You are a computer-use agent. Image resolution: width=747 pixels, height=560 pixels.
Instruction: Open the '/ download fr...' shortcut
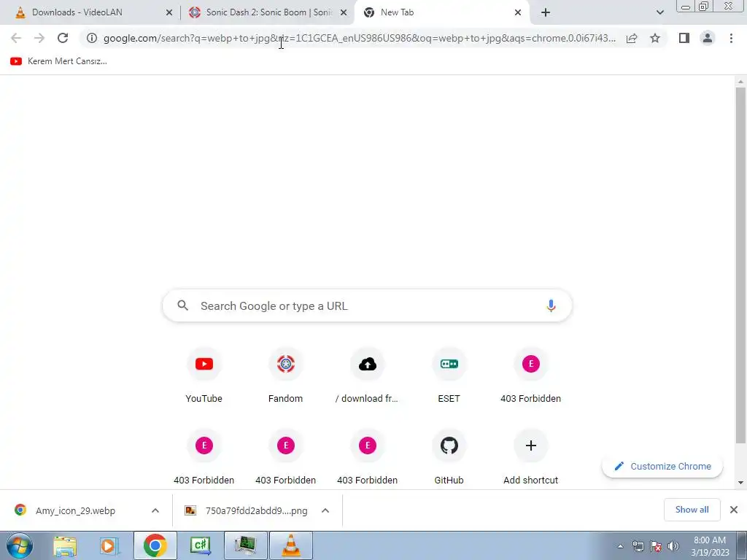coord(368,376)
